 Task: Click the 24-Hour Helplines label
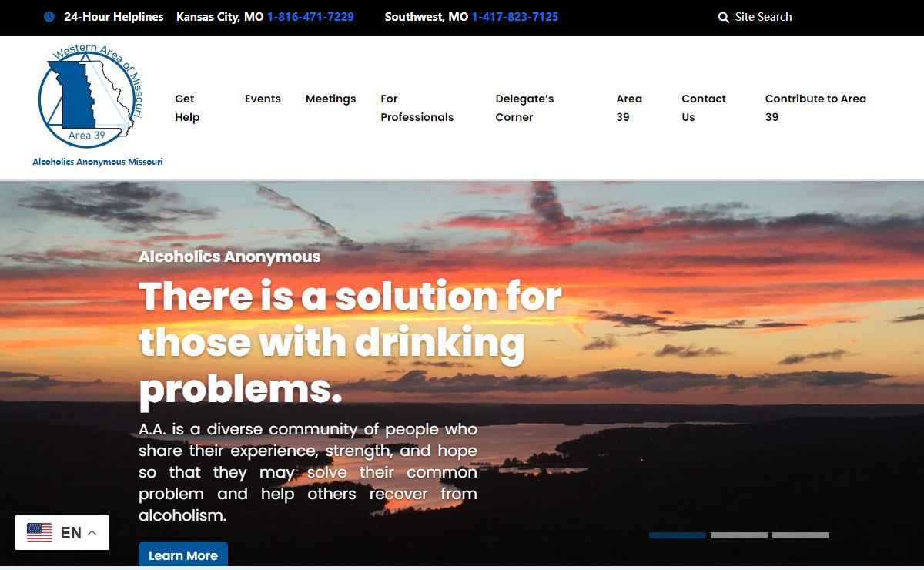tap(114, 17)
